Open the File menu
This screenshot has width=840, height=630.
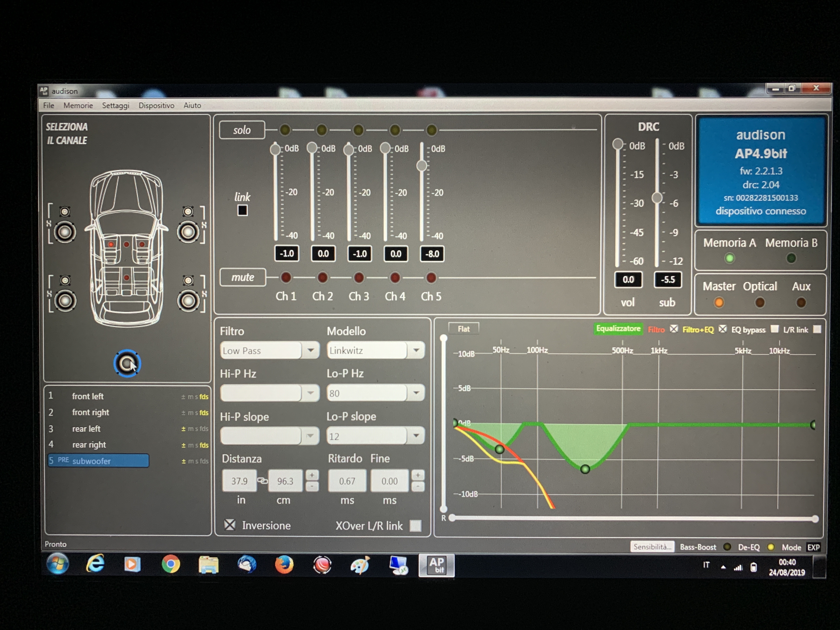click(x=48, y=105)
